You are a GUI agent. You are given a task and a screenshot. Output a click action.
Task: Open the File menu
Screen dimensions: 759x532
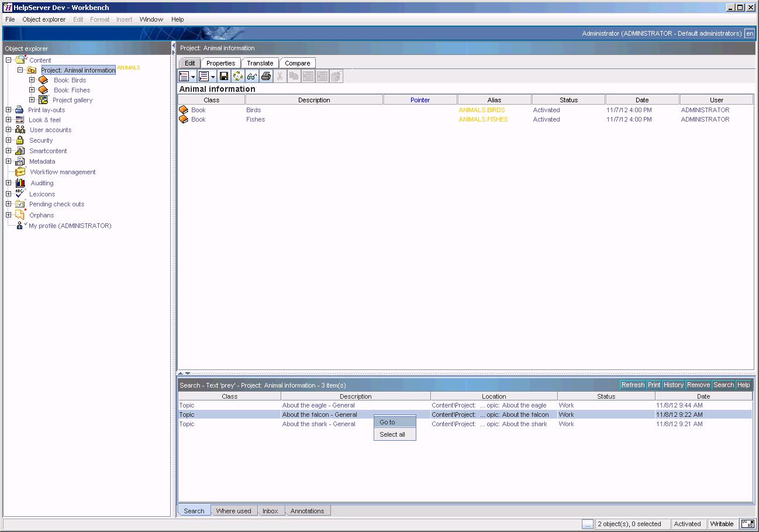[10, 19]
